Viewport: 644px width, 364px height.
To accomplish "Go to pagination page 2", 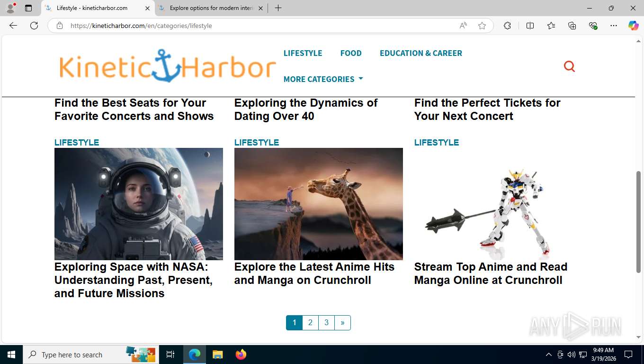I will [x=310, y=323].
